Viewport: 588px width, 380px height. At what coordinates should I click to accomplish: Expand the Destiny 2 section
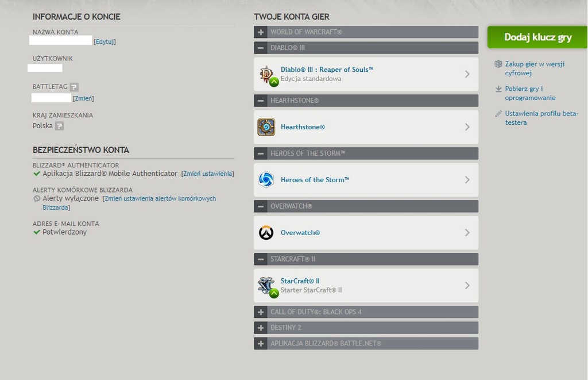pos(261,328)
